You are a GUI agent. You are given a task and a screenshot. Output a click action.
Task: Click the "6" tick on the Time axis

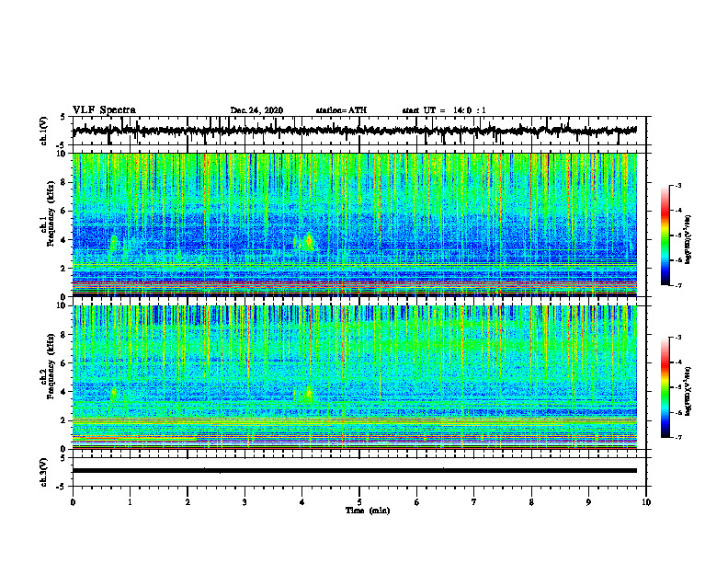(x=417, y=502)
